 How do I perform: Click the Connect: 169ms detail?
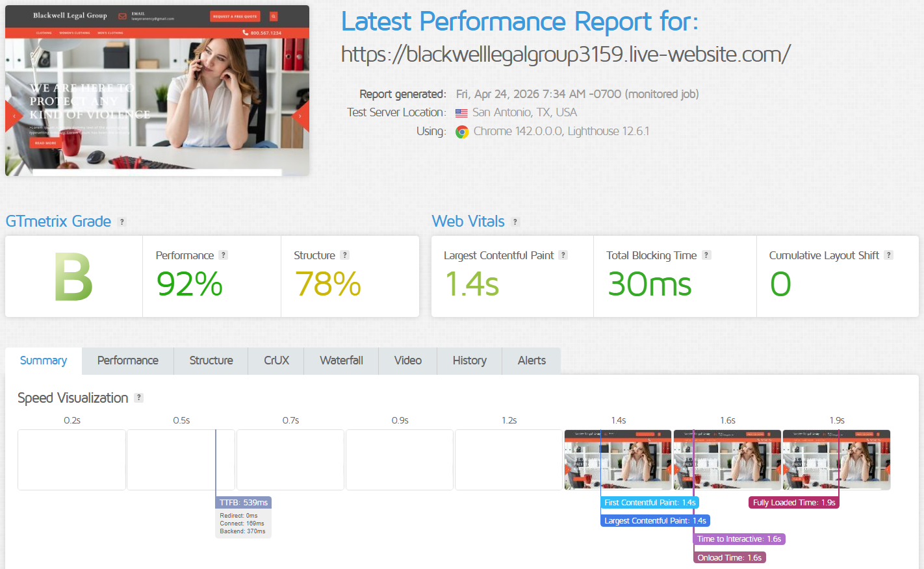tap(242, 524)
